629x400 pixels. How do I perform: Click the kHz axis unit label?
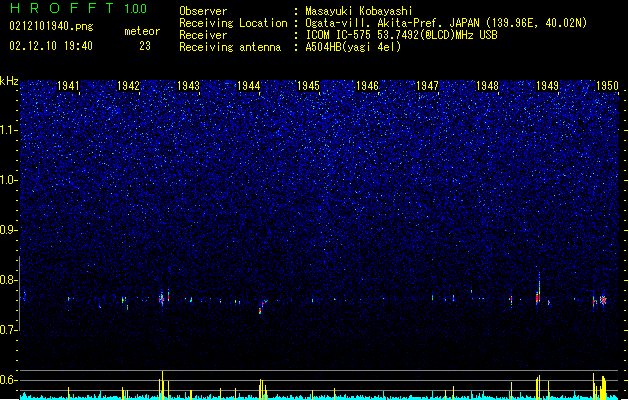(9, 81)
